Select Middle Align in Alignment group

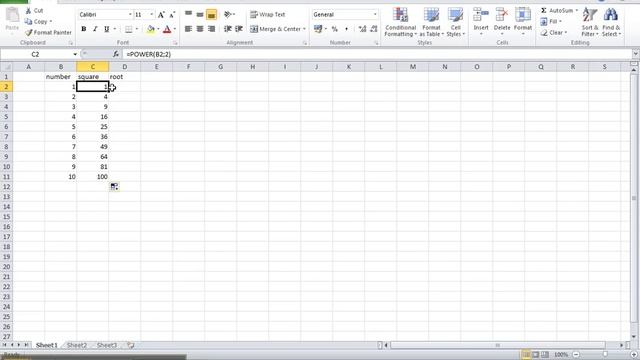tap(200, 15)
